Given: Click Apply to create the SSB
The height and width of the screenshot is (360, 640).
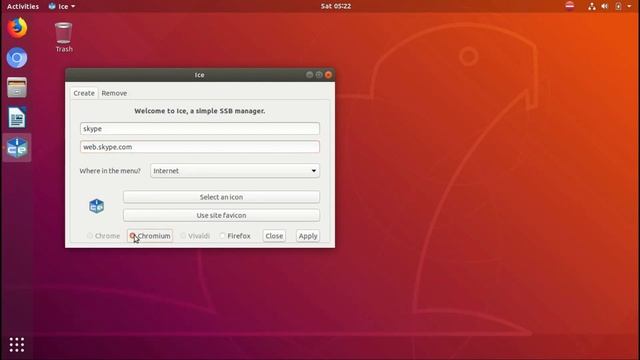Looking at the screenshot, I should point(308,236).
